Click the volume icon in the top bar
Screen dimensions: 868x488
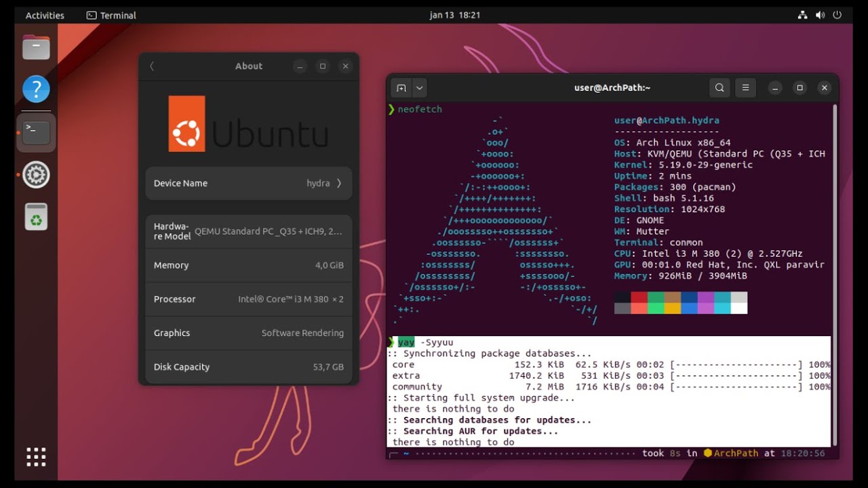[820, 15]
